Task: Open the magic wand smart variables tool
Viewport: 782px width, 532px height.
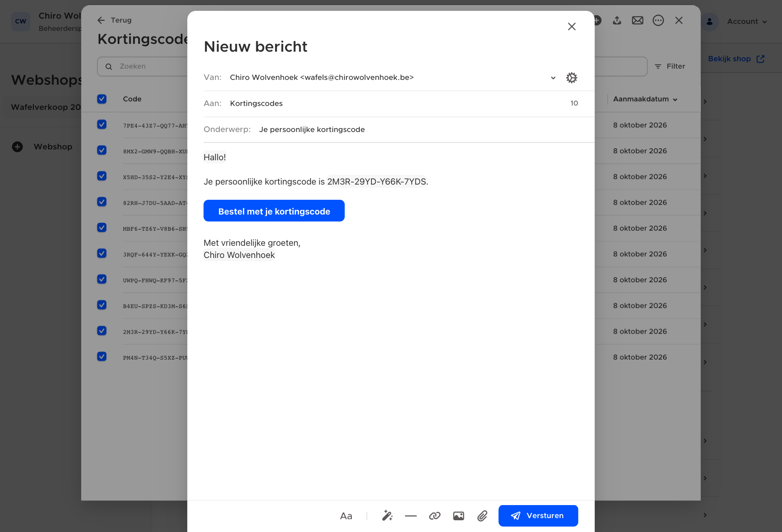Action: tap(387, 516)
